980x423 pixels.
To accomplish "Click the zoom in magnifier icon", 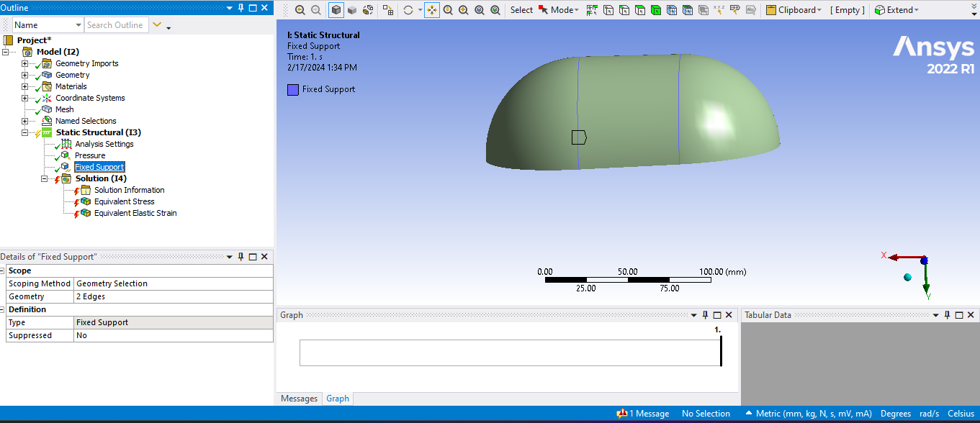I will point(300,10).
